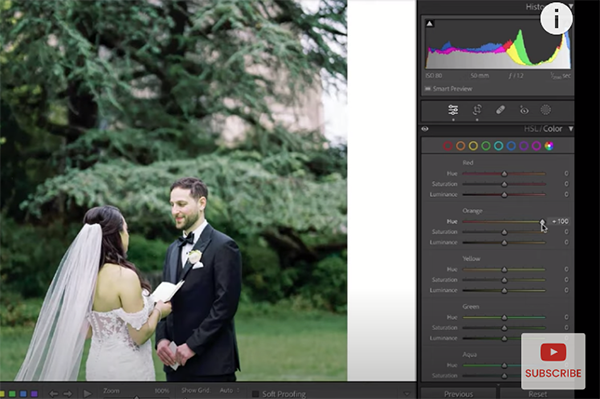Select the Healing bandage tool
Image resolution: width=600 pixels, height=399 pixels.
point(500,110)
